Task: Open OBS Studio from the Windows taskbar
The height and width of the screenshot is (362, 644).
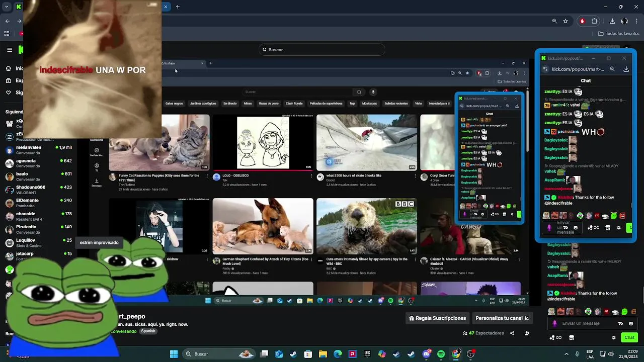Action: click(470, 354)
